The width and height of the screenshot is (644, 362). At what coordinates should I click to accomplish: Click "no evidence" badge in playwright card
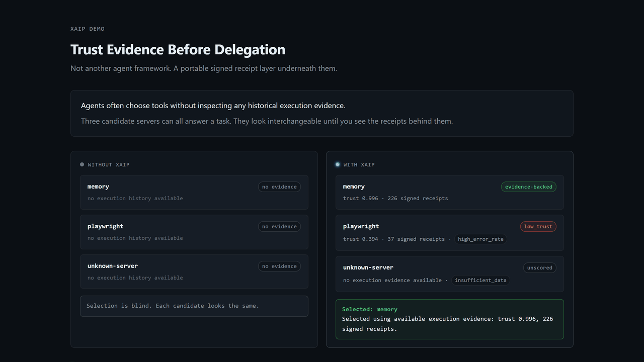279,227
